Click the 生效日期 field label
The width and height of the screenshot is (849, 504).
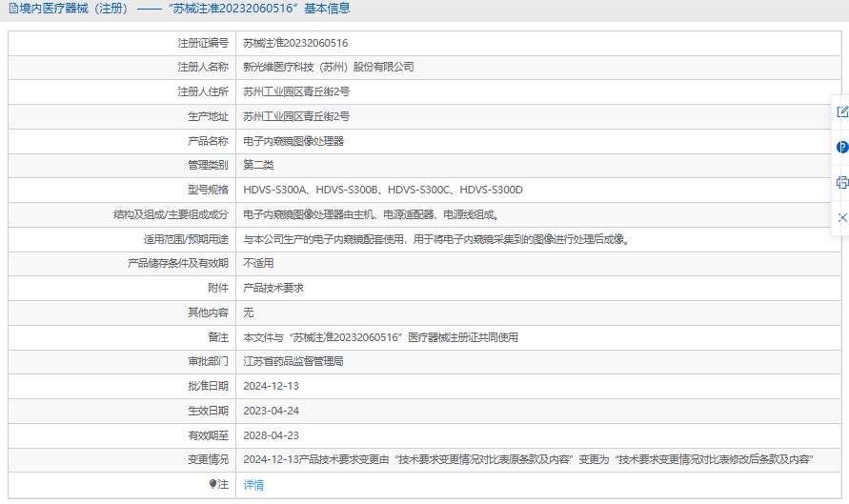208,411
